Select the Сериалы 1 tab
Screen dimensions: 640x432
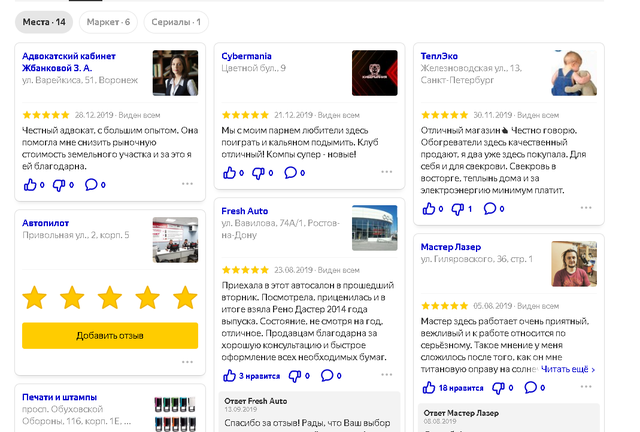[x=176, y=22]
